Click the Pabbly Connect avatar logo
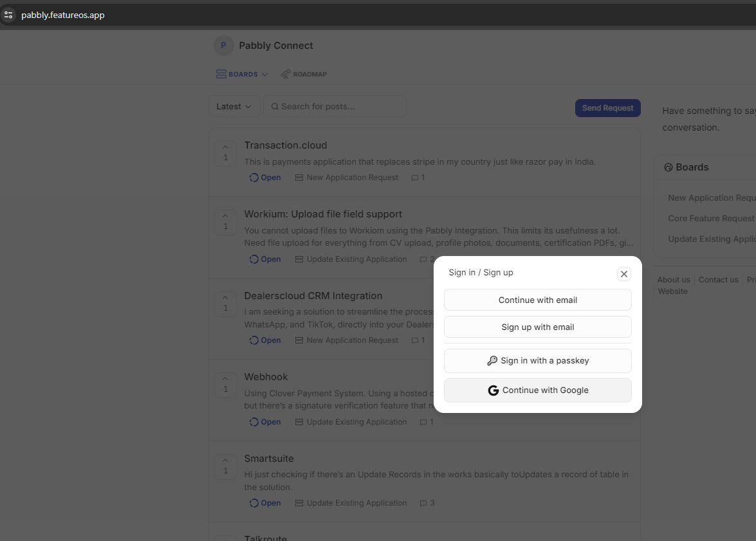This screenshot has width=756, height=541. [224, 46]
